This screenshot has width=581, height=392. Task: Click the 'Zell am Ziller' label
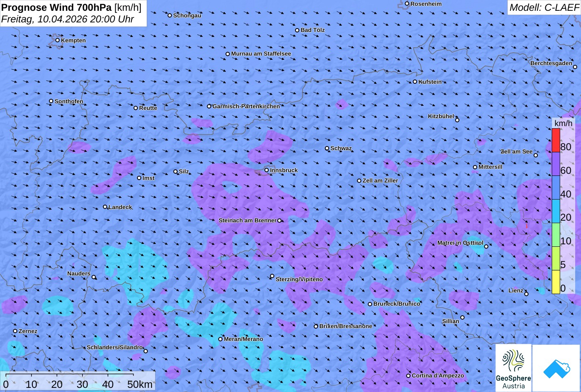pos(380,180)
